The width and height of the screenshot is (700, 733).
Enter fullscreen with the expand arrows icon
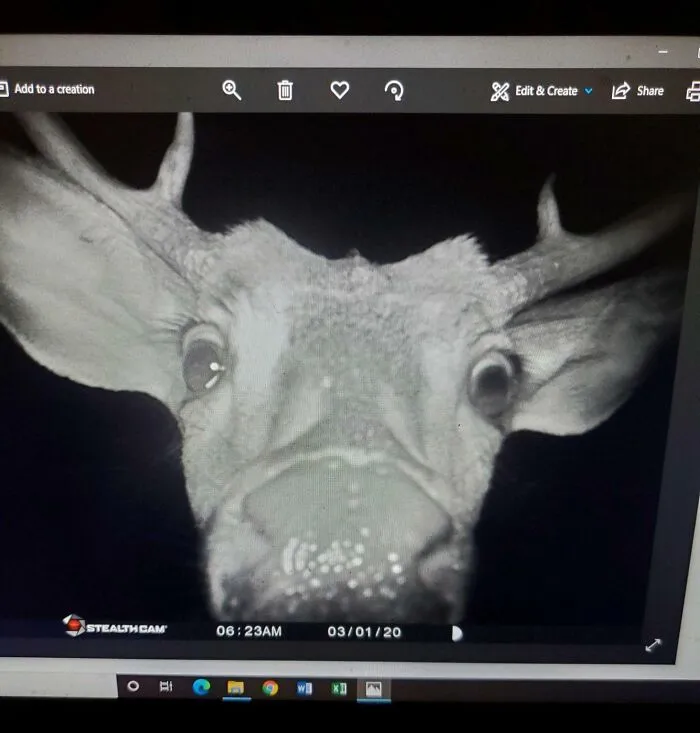point(653,645)
